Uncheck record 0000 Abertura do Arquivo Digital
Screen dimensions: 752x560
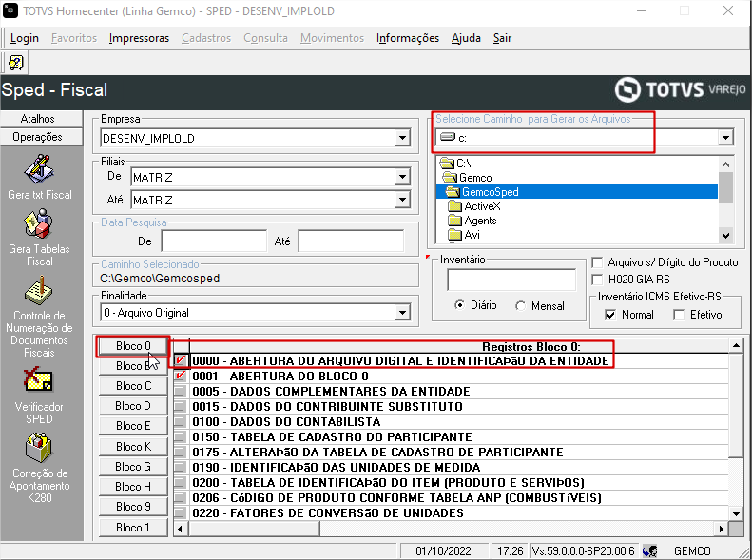[x=181, y=360]
